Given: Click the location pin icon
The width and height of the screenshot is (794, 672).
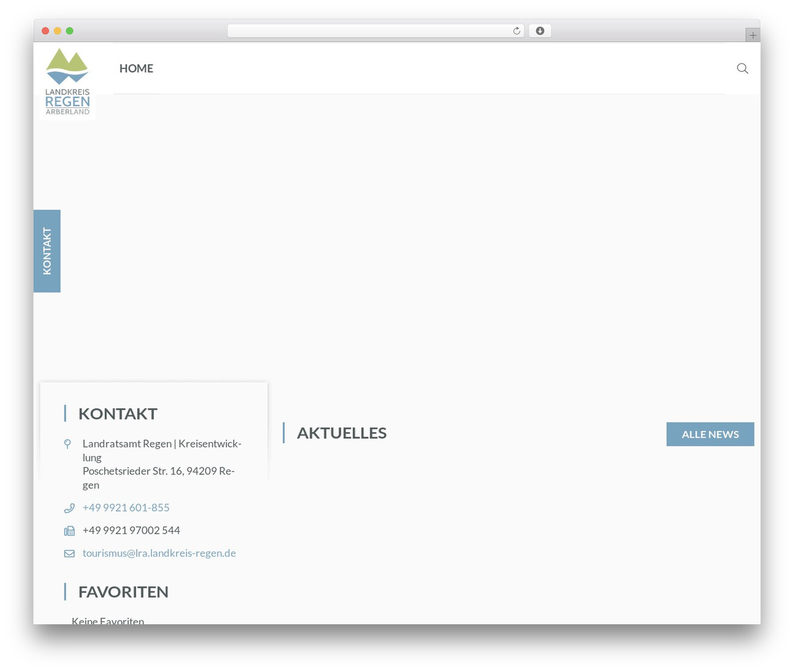Looking at the screenshot, I should pyautogui.click(x=68, y=444).
